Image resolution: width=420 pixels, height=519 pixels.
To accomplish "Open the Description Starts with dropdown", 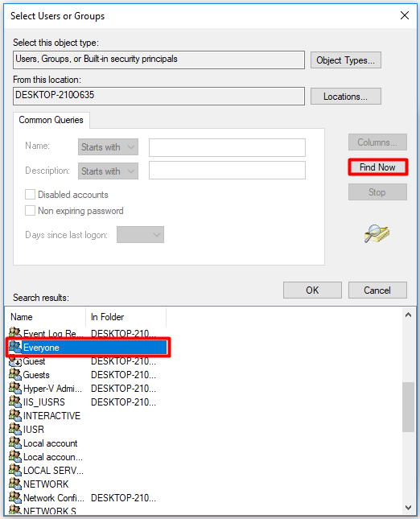I will point(108,171).
